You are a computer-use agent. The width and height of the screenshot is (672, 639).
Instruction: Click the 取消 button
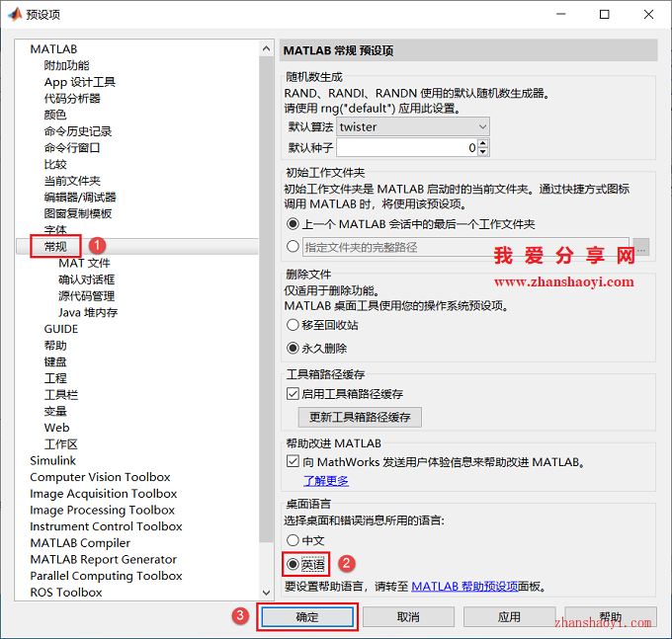click(408, 617)
